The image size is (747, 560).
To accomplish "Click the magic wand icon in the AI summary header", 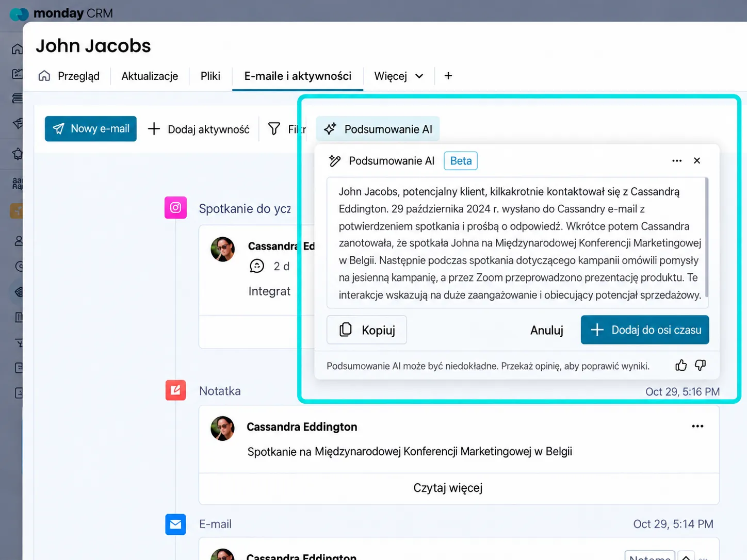I will [x=335, y=161].
